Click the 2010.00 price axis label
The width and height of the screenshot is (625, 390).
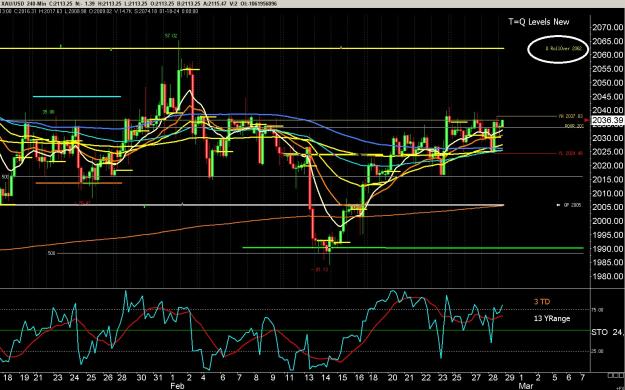click(608, 193)
